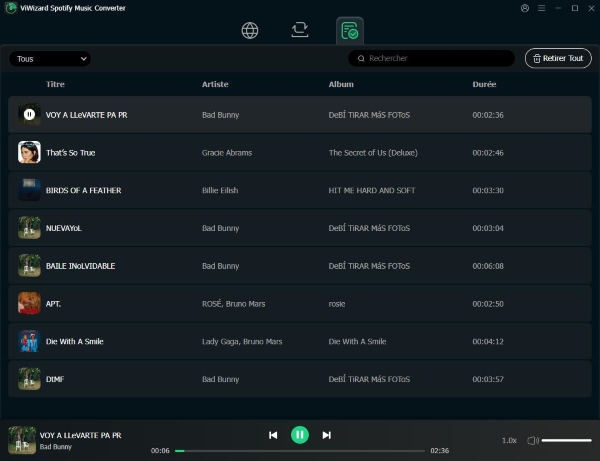Open the hamburger menu in title bar
The height and width of the screenshot is (461, 600).
click(x=541, y=8)
